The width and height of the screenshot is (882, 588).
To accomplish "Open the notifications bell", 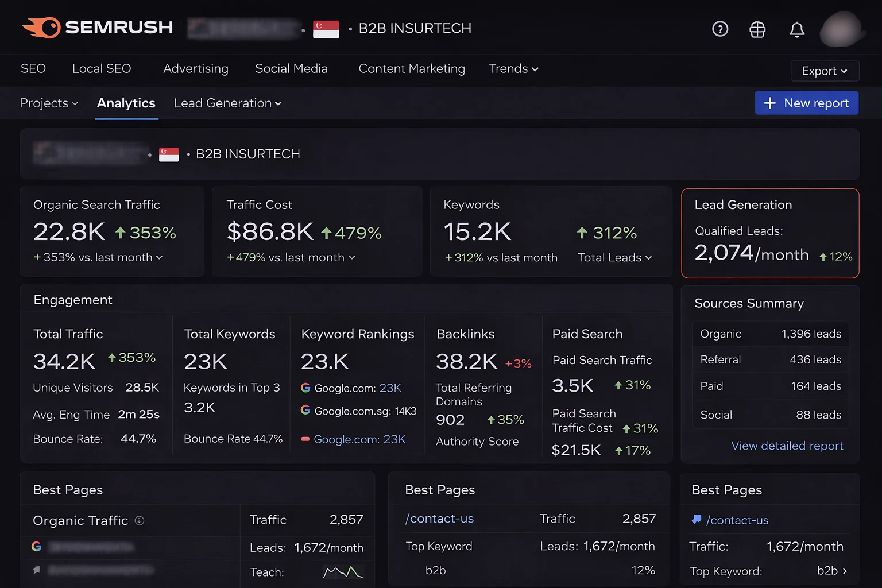I will 796,29.
